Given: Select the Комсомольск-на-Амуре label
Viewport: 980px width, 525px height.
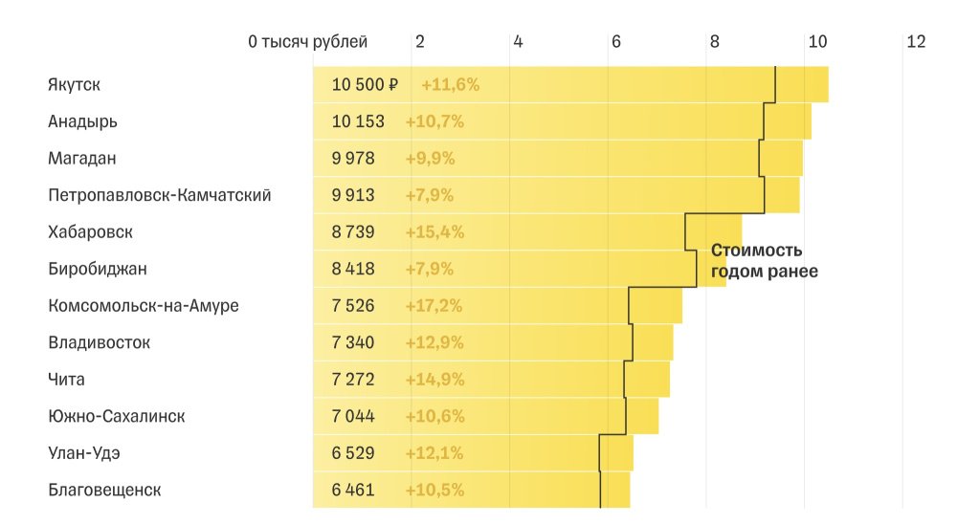Looking at the screenshot, I should click(143, 306).
